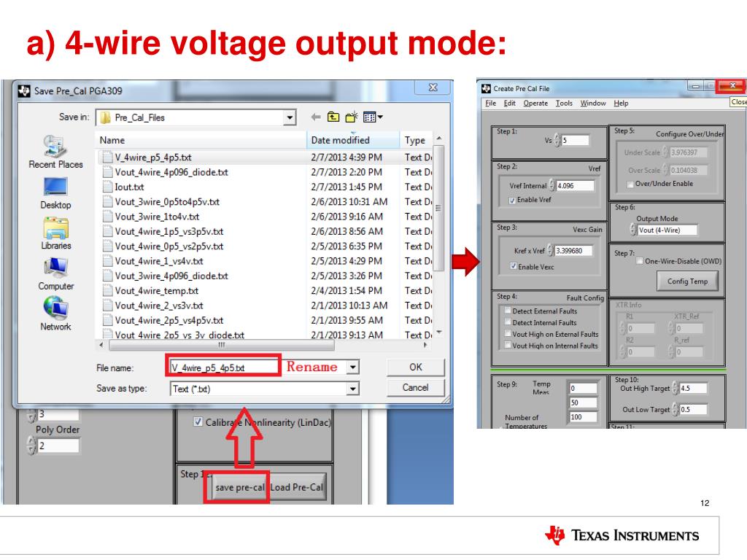The width and height of the screenshot is (747, 560).
Task: Open Desktop shortcut in places bar
Action: [x=55, y=194]
